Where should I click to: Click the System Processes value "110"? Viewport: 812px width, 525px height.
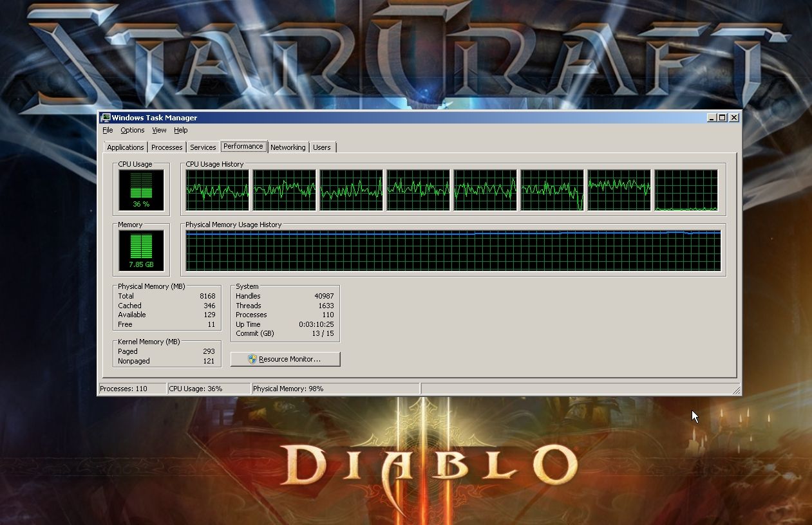(x=328, y=315)
